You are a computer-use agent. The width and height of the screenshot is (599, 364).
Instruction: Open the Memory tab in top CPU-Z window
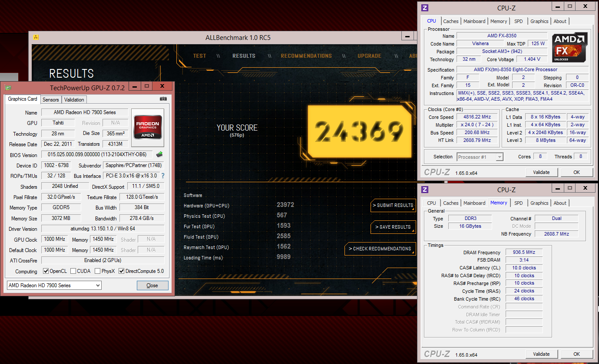tap(499, 21)
